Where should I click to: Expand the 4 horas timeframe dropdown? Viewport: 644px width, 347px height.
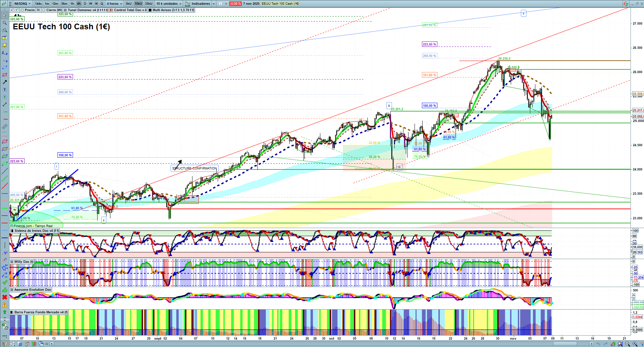click(114, 4)
